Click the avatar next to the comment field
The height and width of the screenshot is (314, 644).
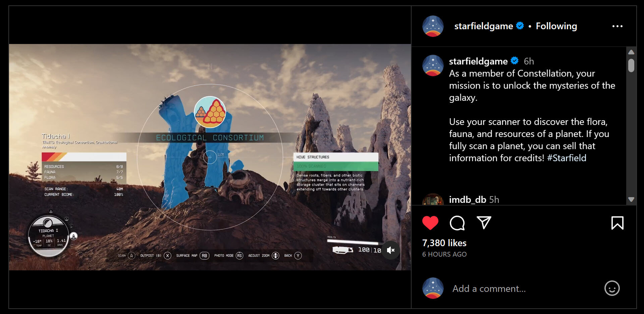coord(433,288)
